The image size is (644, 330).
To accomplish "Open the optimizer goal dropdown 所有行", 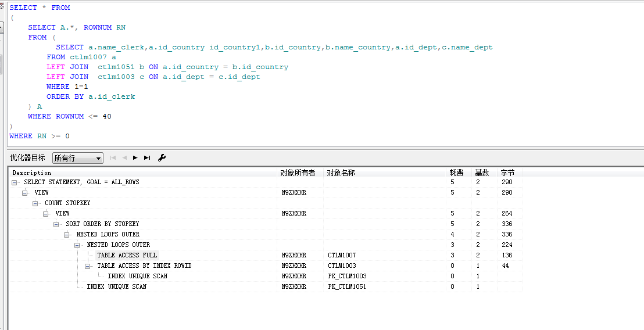I will click(x=78, y=158).
